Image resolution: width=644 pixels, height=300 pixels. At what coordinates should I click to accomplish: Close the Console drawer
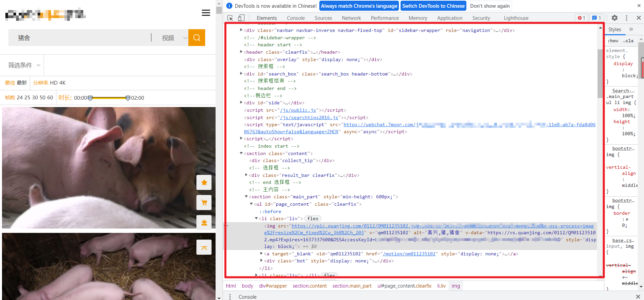coord(638,297)
